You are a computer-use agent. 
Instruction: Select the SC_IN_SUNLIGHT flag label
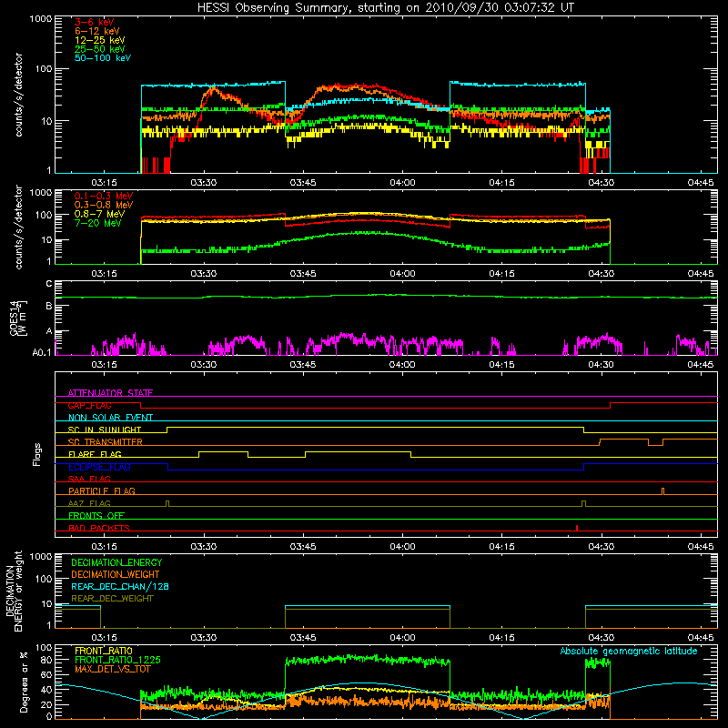coord(105,430)
